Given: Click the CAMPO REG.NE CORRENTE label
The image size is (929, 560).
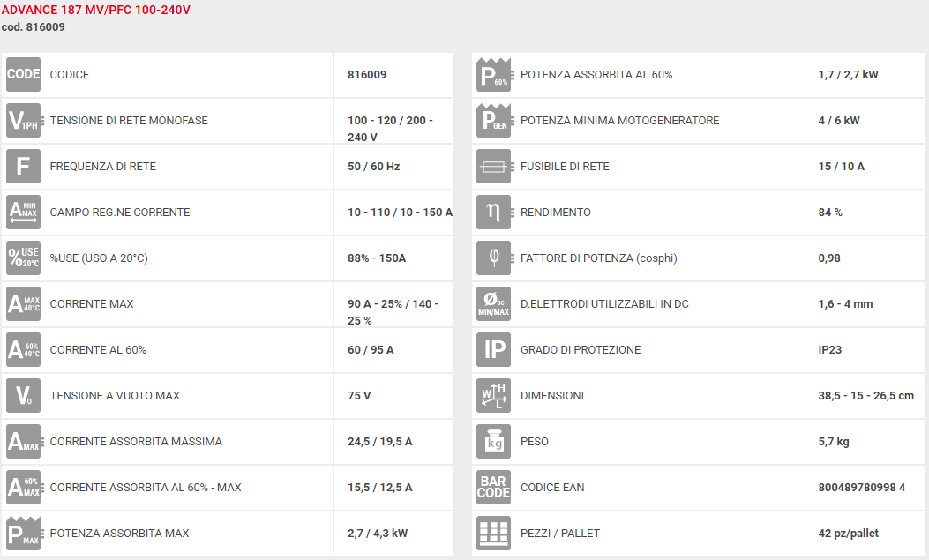Looking at the screenshot, I should coord(120,213).
